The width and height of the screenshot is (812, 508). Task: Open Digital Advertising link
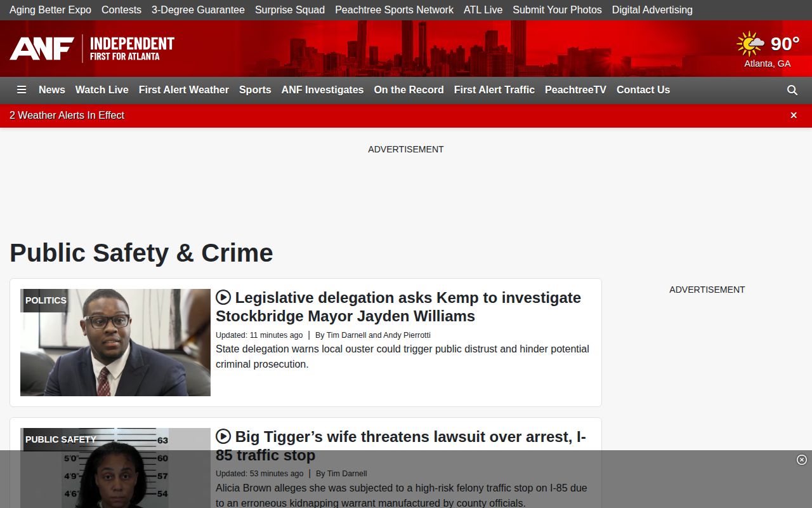coord(653,10)
